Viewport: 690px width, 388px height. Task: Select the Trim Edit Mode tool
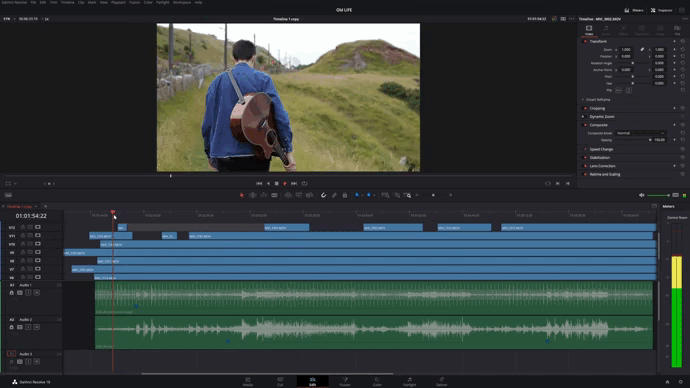coord(253,195)
